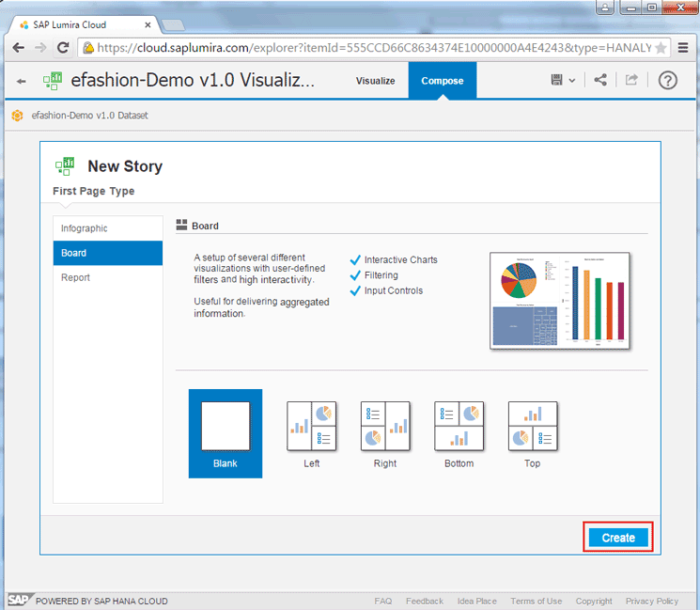The width and height of the screenshot is (700, 610).
Task: Open the Privacy Policy link
Action: coord(652,601)
